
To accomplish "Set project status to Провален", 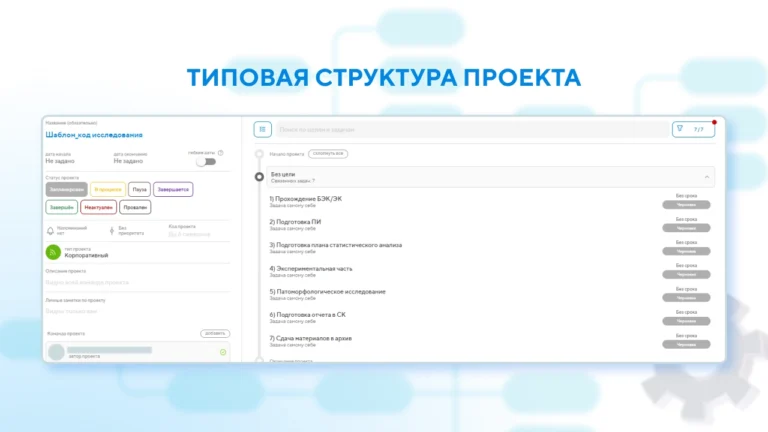I will tap(135, 207).
